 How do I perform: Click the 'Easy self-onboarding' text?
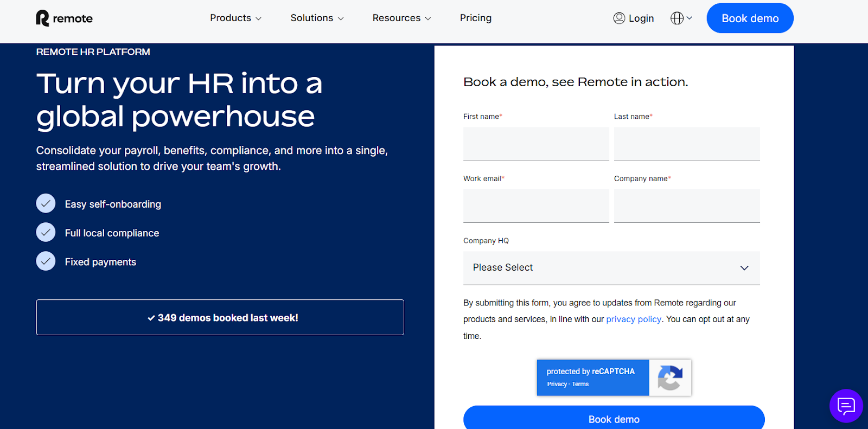click(x=113, y=204)
